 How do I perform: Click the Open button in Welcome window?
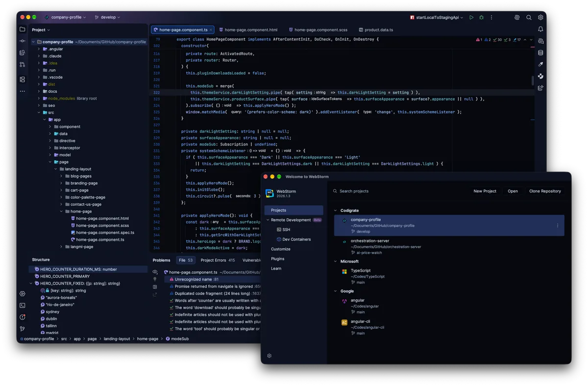click(513, 191)
